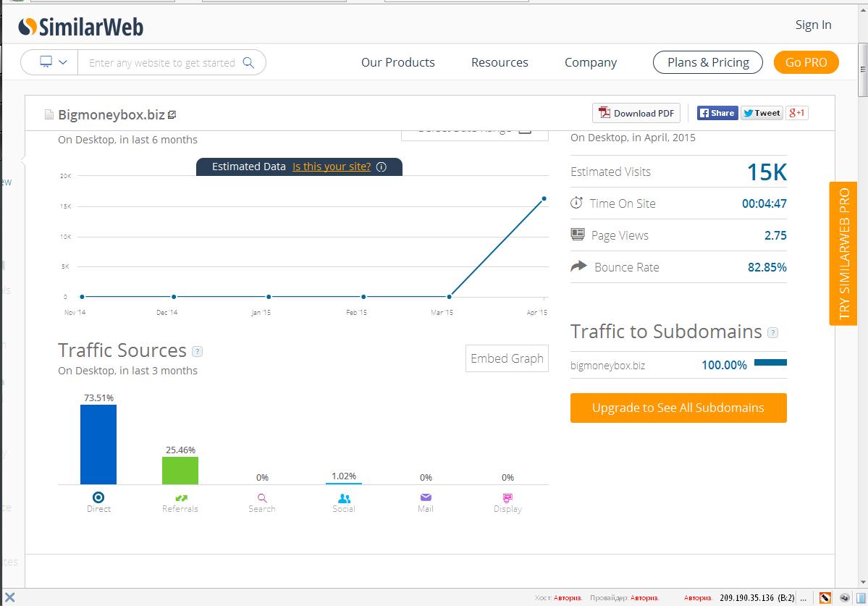Click the 00:04:47 Time On Site value
Image resolution: width=868 pixels, height=606 pixels.
(764, 203)
